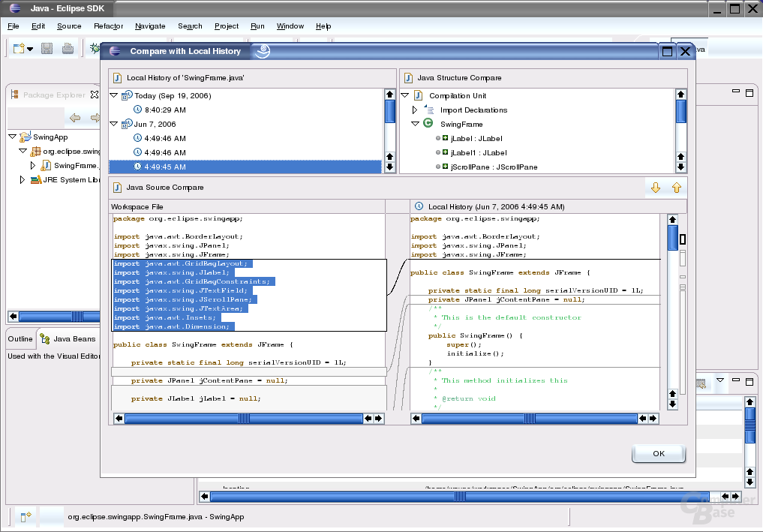Screen dimensions: 763x532
Task: Click the New wizard toolbar icon
Action: (19, 48)
